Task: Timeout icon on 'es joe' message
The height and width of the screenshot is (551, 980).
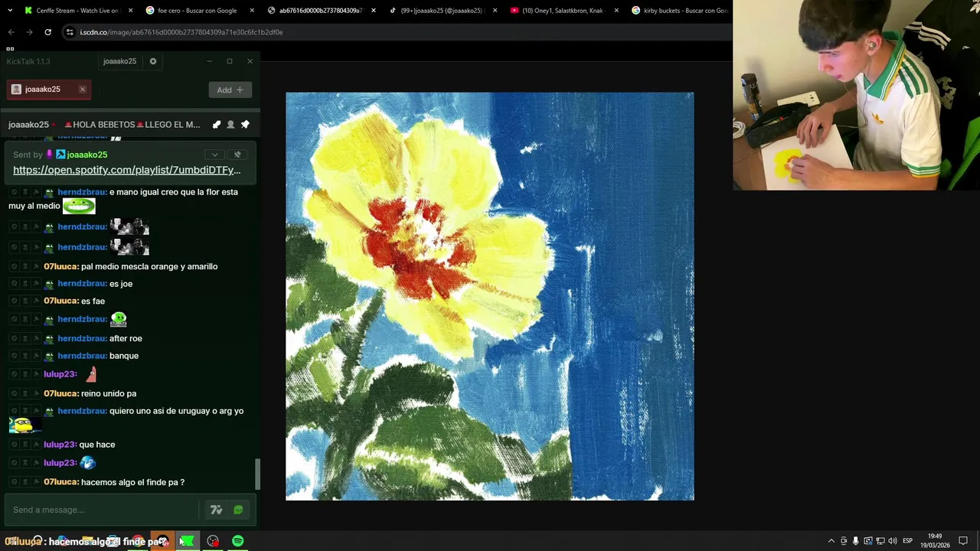Action: coord(24,284)
